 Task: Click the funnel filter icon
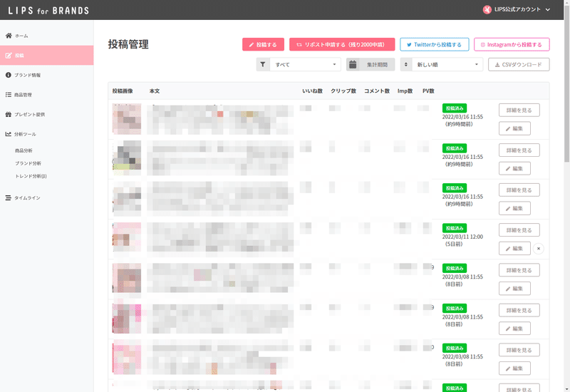click(x=263, y=64)
